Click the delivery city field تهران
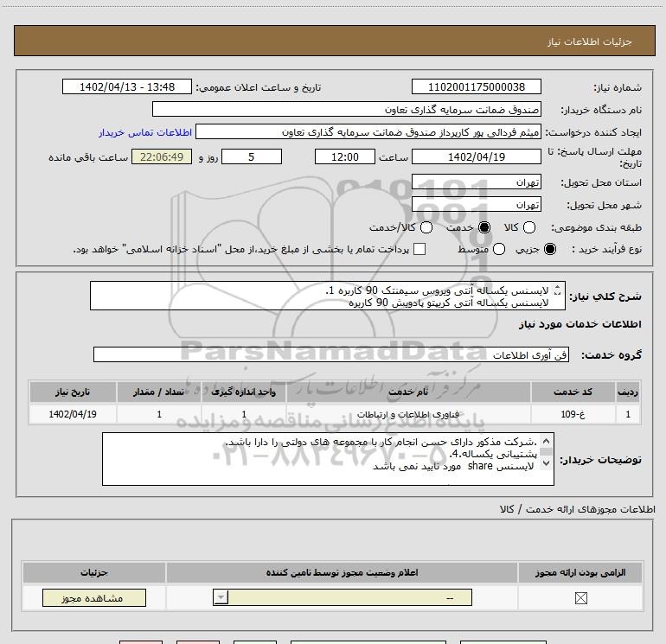Screen dimensions: 666x644 click(476, 204)
